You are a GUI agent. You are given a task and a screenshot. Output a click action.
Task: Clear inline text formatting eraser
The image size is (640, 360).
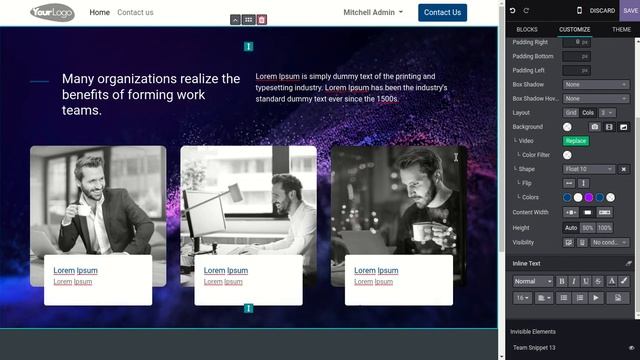(628, 264)
